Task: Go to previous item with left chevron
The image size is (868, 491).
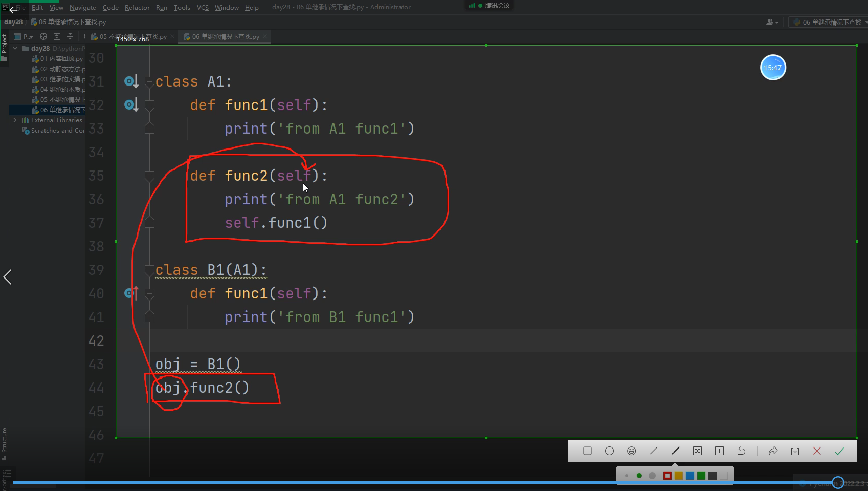Action: (x=8, y=277)
